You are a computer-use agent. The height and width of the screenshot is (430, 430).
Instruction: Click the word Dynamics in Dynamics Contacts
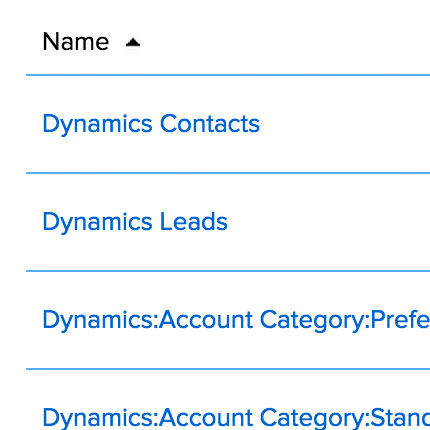[97, 124]
